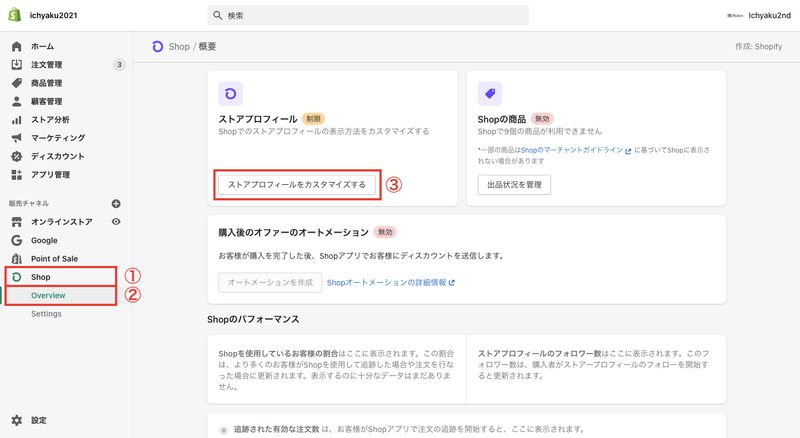800x438 pixels.
Task: Click the Point of Sale bag icon
Action: tap(16, 258)
